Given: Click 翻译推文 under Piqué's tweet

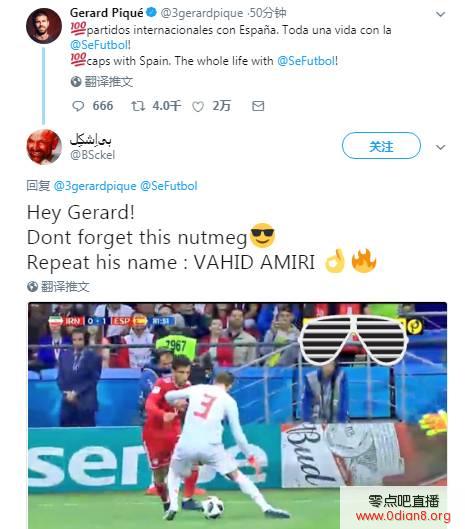Looking at the screenshot, I should tap(109, 82).
